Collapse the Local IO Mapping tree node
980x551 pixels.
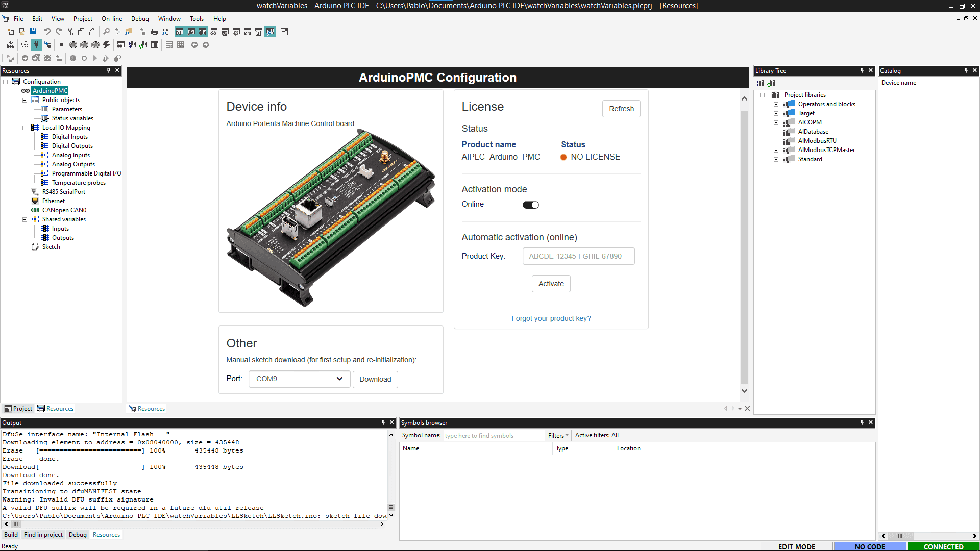click(x=24, y=128)
